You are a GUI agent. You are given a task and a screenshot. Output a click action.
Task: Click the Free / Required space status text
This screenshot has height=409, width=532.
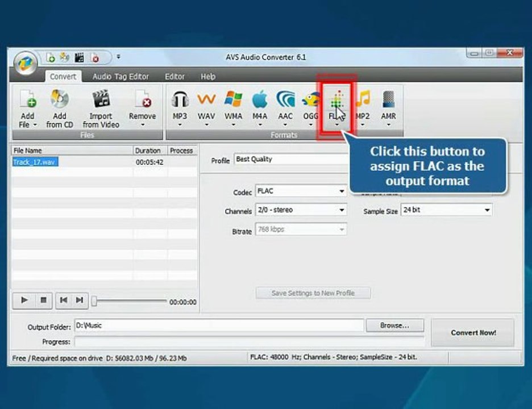99,358
